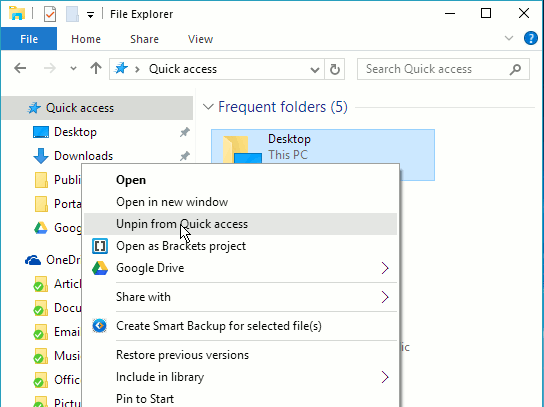
Task: Click the pin icon beside Desktop
Action: [x=184, y=132]
